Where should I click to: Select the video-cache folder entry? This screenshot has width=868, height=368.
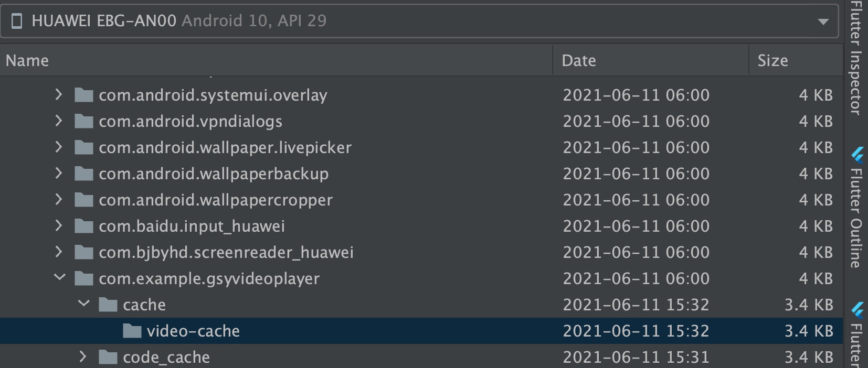click(x=194, y=331)
